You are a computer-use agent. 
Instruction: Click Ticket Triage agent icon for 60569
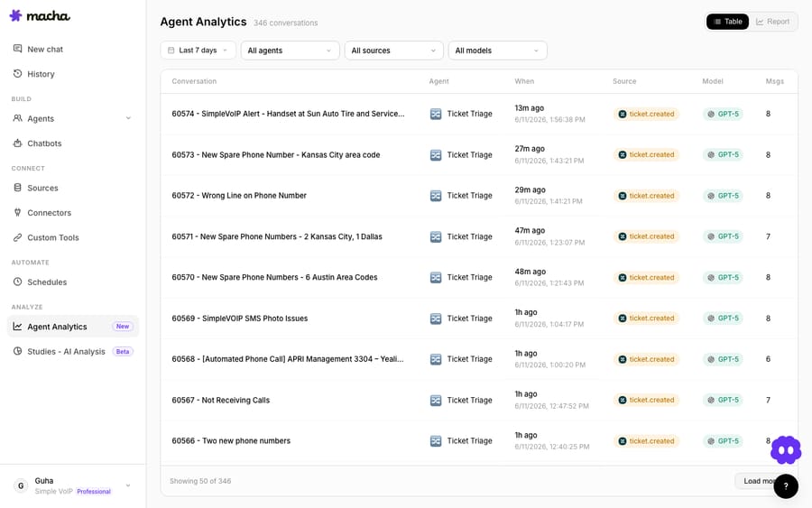pyautogui.click(x=436, y=319)
